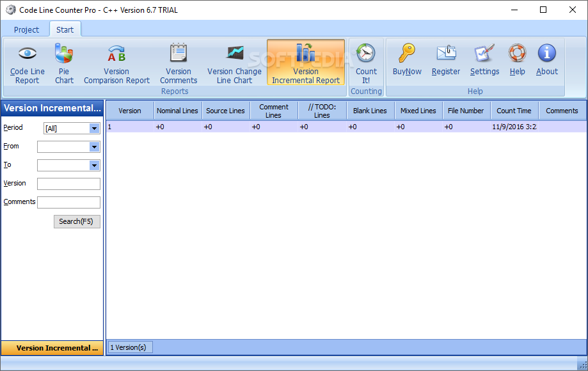
Task: Sort by the Comments column header
Action: pyautogui.click(x=562, y=111)
